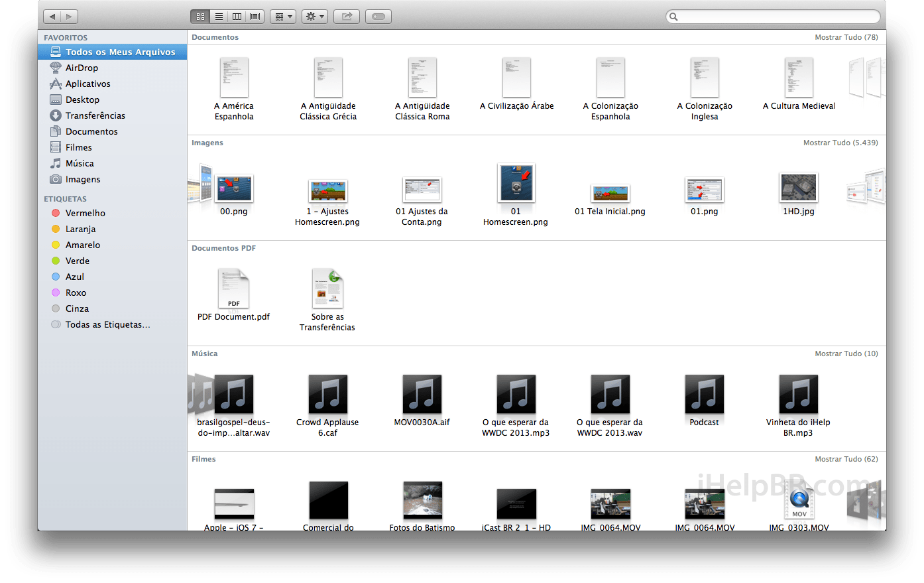Select the Roxo purple tag
Screen dimensions: 924x583
(x=113, y=292)
